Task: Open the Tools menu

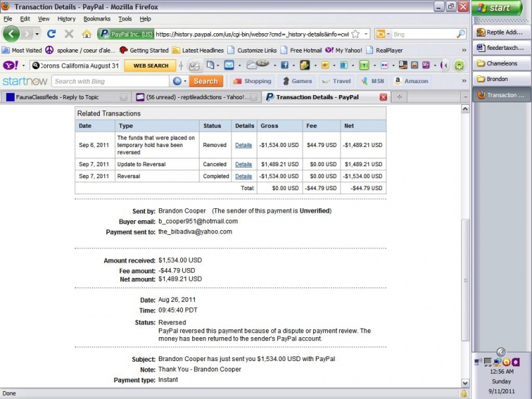Action: click(x=125, y=19)
